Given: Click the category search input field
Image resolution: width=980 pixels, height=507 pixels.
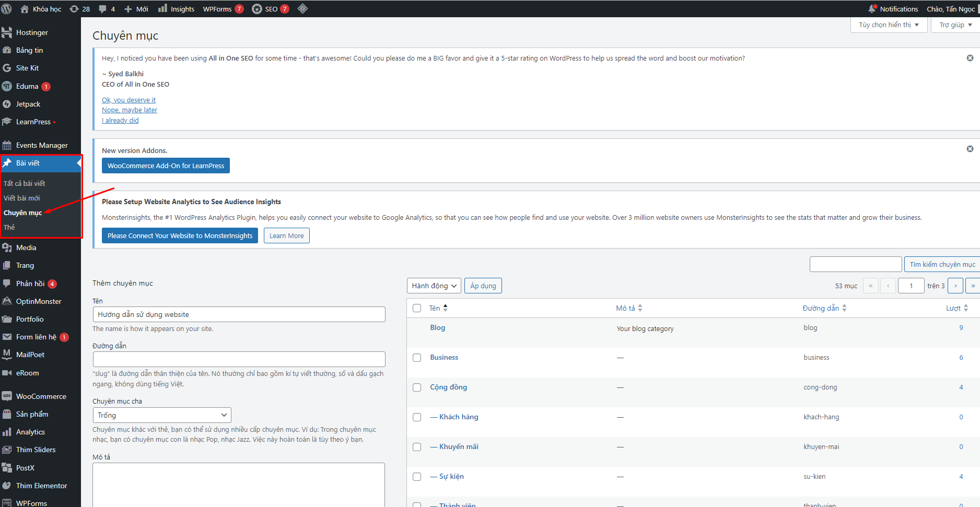Looking at the screenshot, I should (x=856, y=264).
